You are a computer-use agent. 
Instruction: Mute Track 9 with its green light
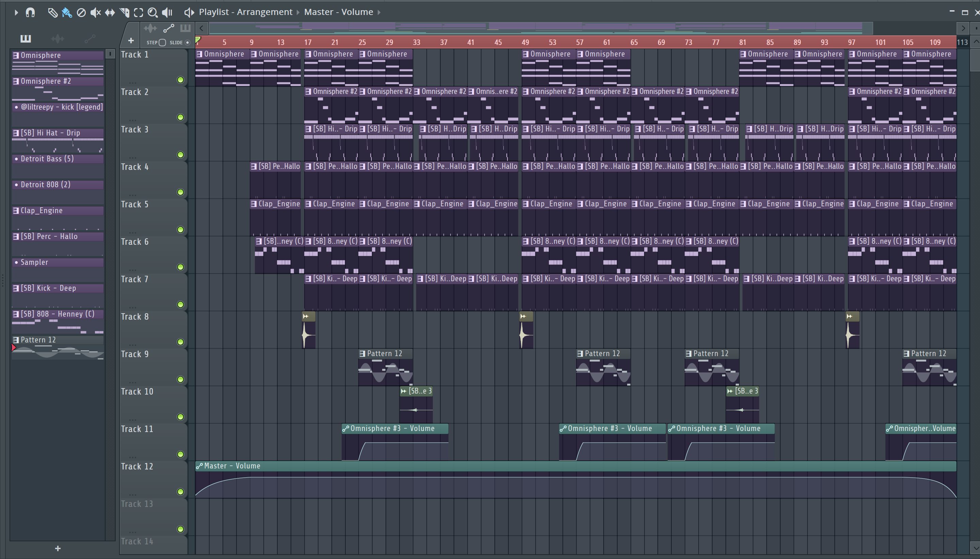click(x=180, y=379)
